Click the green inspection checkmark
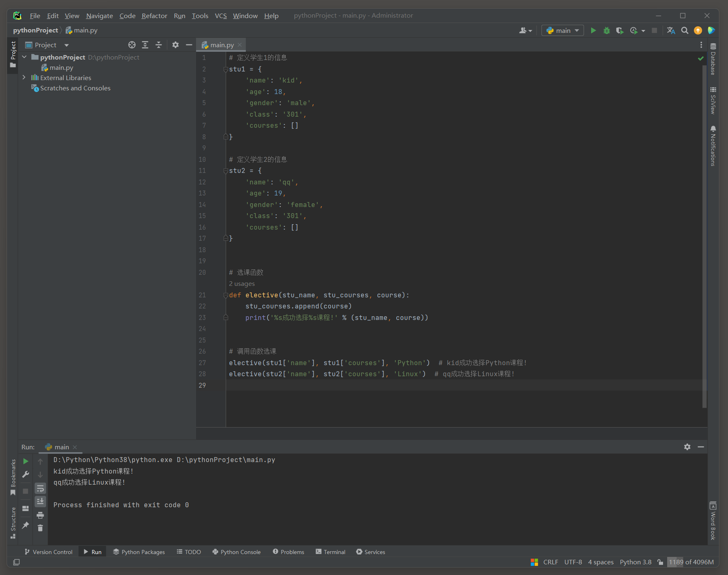Image resolution: width=728 pixels, height=575 pixels. pyautogui.click(x=700, y=58)
